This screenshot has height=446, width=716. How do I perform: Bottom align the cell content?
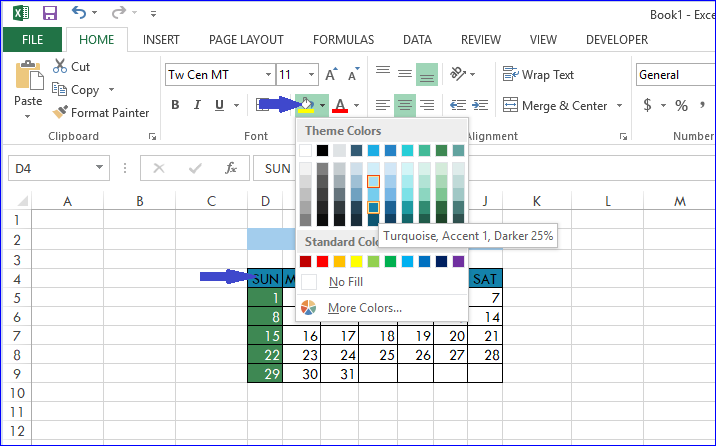[x=427, y=74]
